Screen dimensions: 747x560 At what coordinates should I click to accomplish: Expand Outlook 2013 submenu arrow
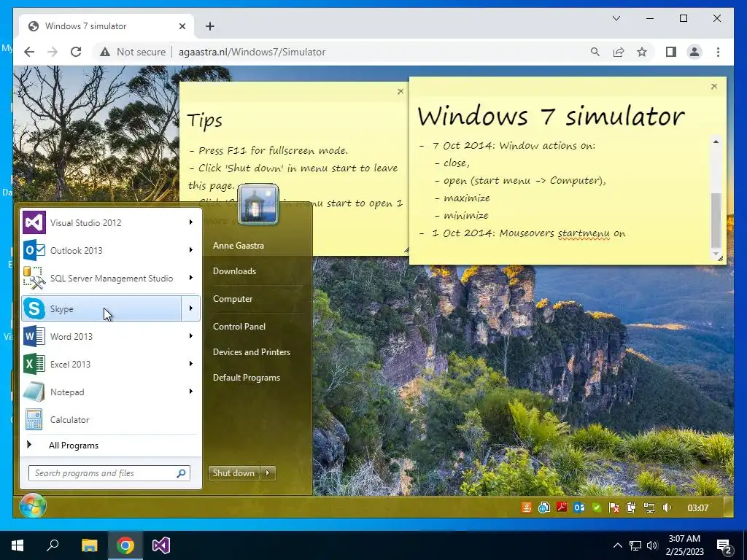[x=190, y=250]
